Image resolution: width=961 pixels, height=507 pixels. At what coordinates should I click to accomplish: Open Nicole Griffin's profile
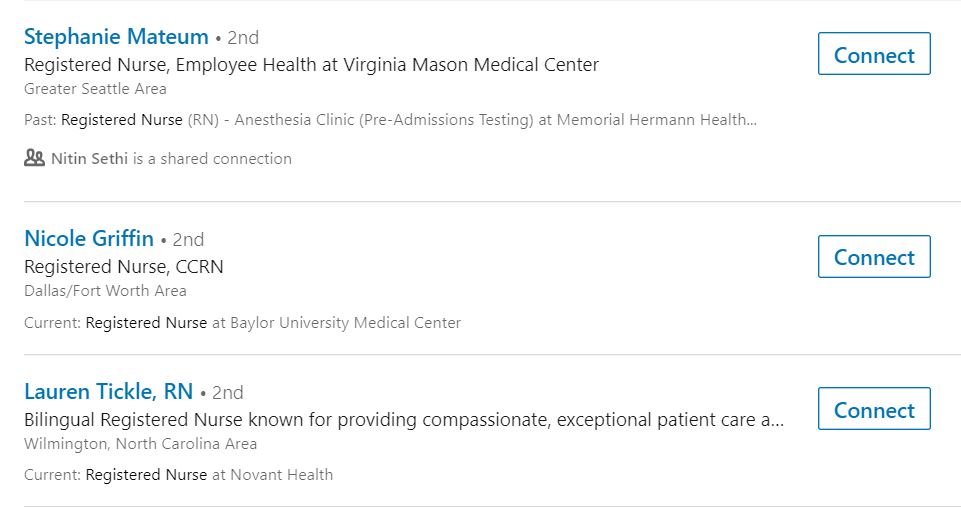coord(89,239)
